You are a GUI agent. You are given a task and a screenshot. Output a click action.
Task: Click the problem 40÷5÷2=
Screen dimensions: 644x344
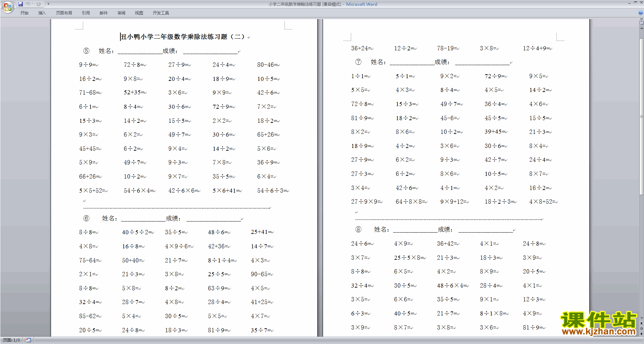(x=137, y=232)
